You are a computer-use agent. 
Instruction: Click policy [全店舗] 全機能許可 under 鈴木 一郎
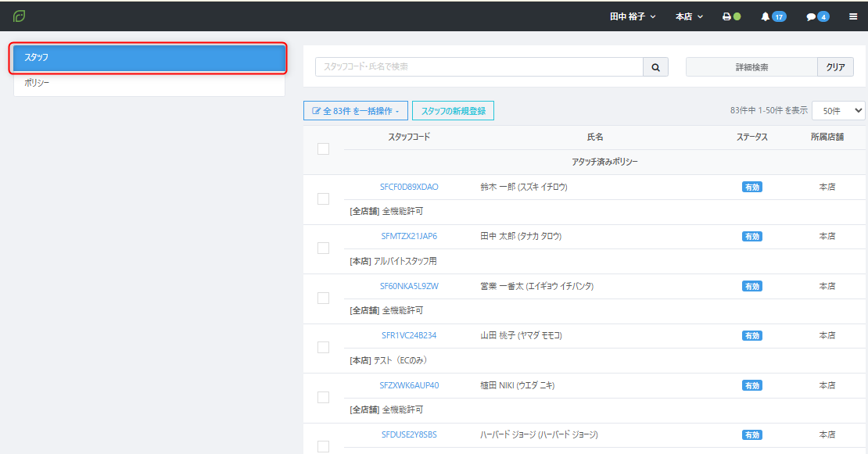pos(386,211)
